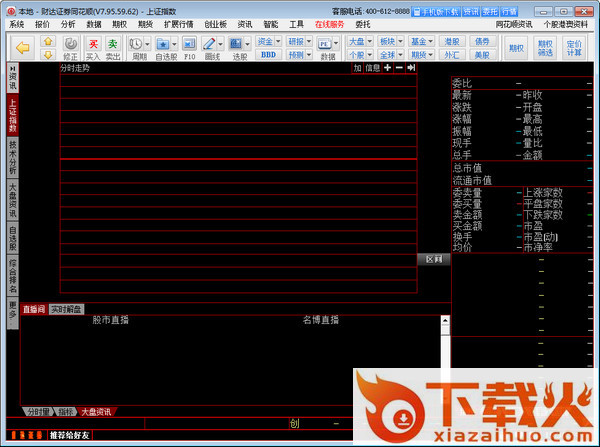Image resolution: width=600 pixels, height=447 pixels.
Task: Open the 扩展行情 menu
Action: tap(178, 24)
